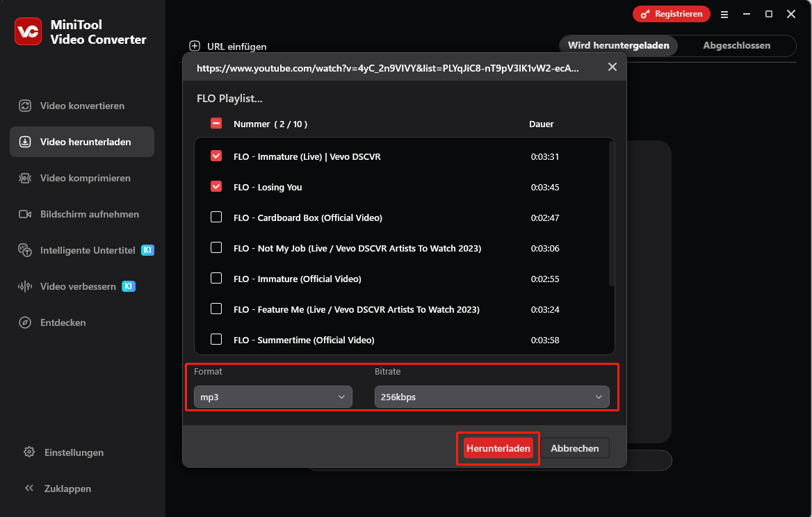Open Einstellungen settings
This screenshot has height=517, width=812.
pos(74,452)
